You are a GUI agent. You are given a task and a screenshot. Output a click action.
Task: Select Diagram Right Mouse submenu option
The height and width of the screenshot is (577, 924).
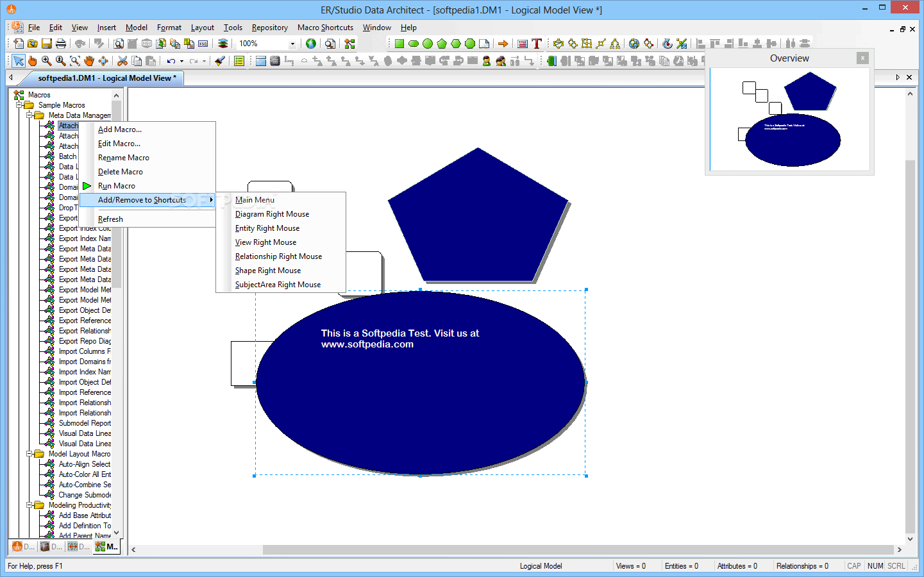(272, 214)
